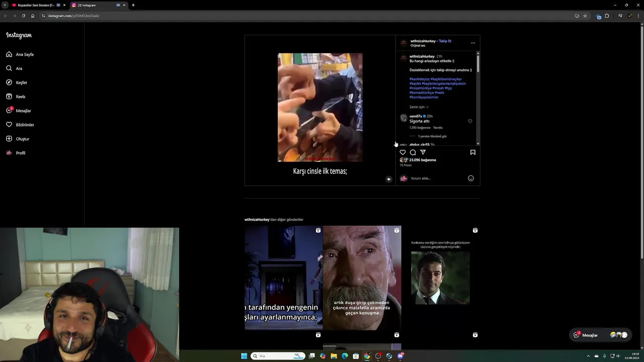Open the old man with mustache reel thumbnail

(362, 278)
